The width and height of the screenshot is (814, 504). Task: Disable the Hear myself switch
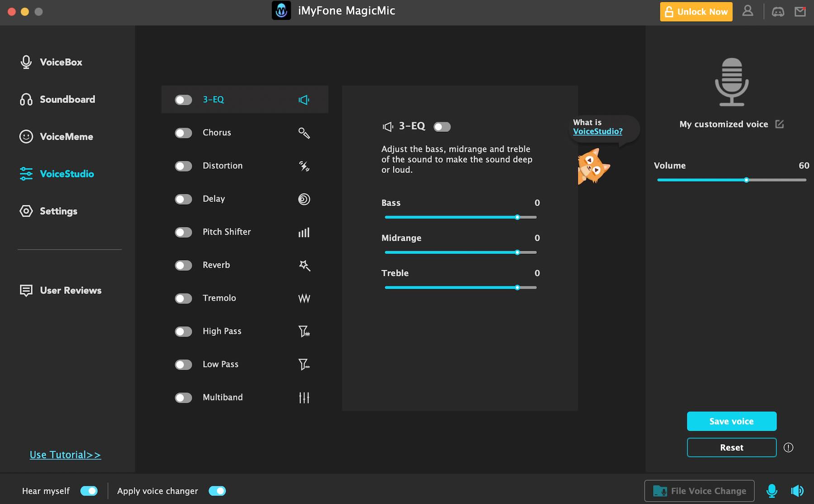tap(89, 491)
